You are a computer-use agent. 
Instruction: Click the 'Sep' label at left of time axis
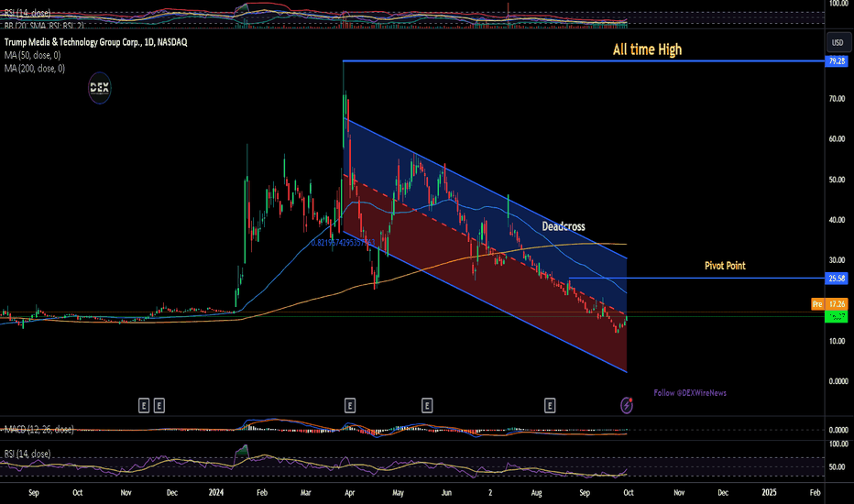[34, 493]
